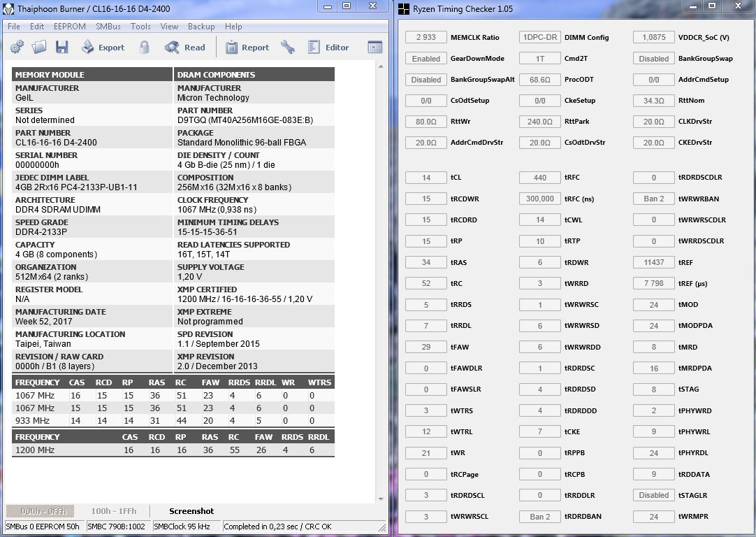Click the tRDRDBAN Ban 2 field
The image size is (756, 537).
pos(539,516)
